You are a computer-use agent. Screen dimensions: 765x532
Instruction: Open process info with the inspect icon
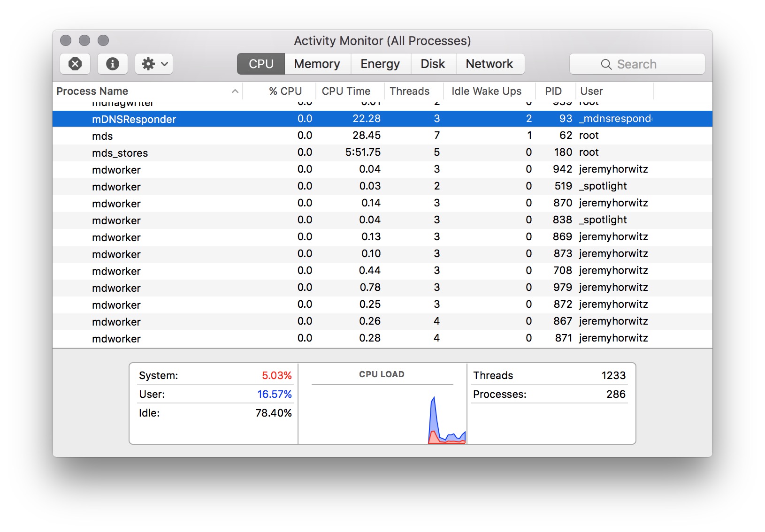(113, 64)
